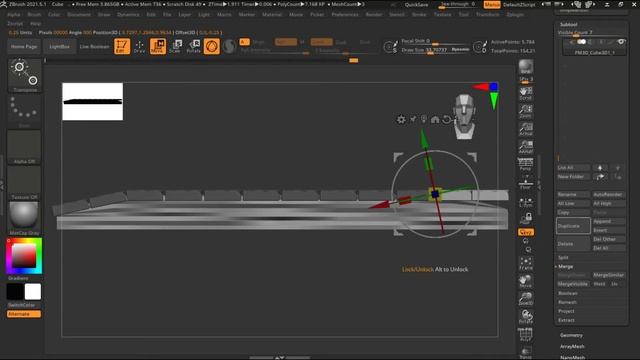Click the document thumbnail preview
This screenshot has width=640, height=360.
point(92,101)
